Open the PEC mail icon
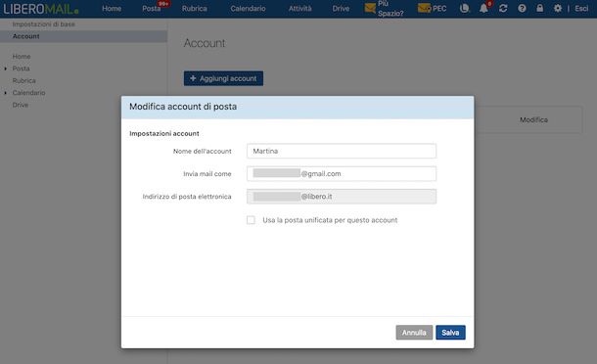 pyautogui.click(x=424, y=8)
